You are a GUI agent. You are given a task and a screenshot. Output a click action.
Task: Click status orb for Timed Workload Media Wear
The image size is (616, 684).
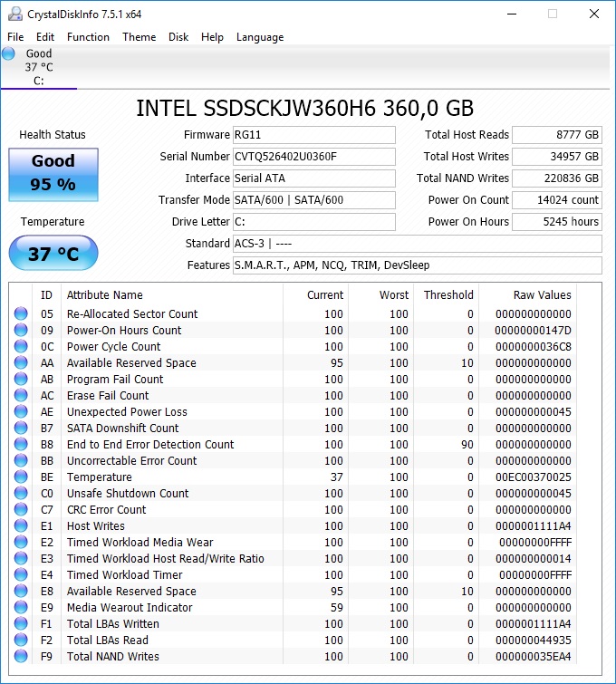[21, 542]
